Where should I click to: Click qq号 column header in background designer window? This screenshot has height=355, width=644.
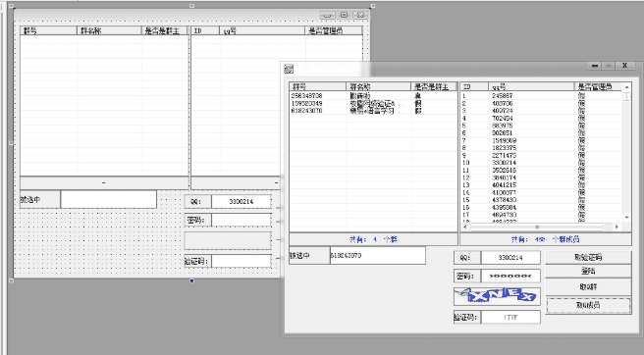[x=262, y=30]
